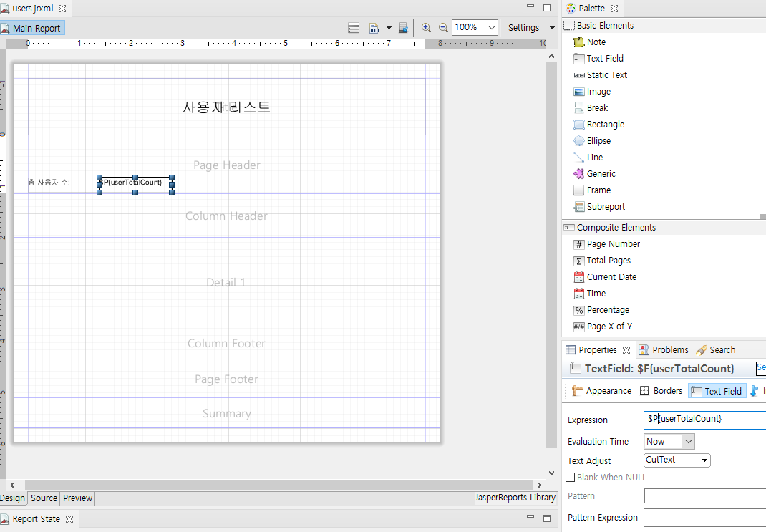
Task: Toggle Blank When NULL checkbox
Action: coord(570,478)
